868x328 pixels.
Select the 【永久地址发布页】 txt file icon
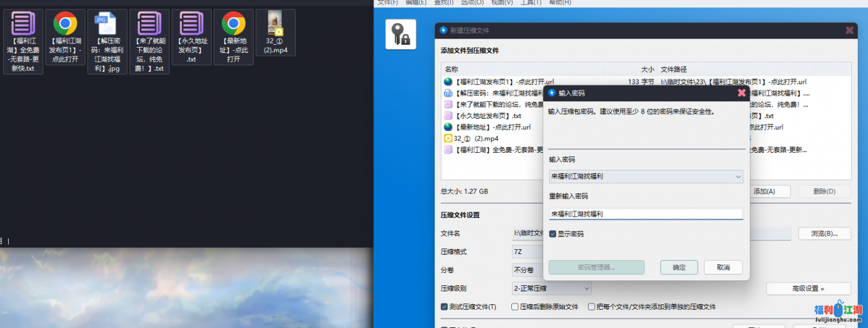point(191,24)
